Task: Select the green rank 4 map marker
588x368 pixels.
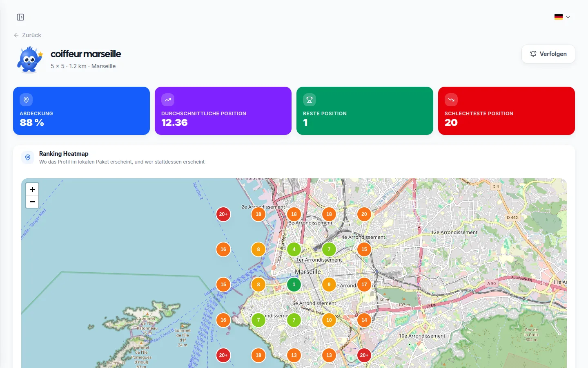Action: point(294,249)
